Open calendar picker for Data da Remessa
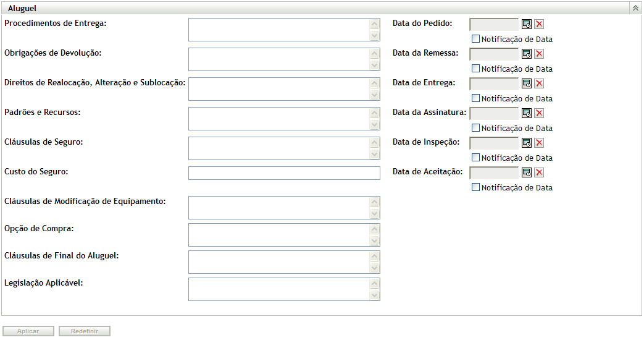The image size is (644, 340). tap(527, 54)
